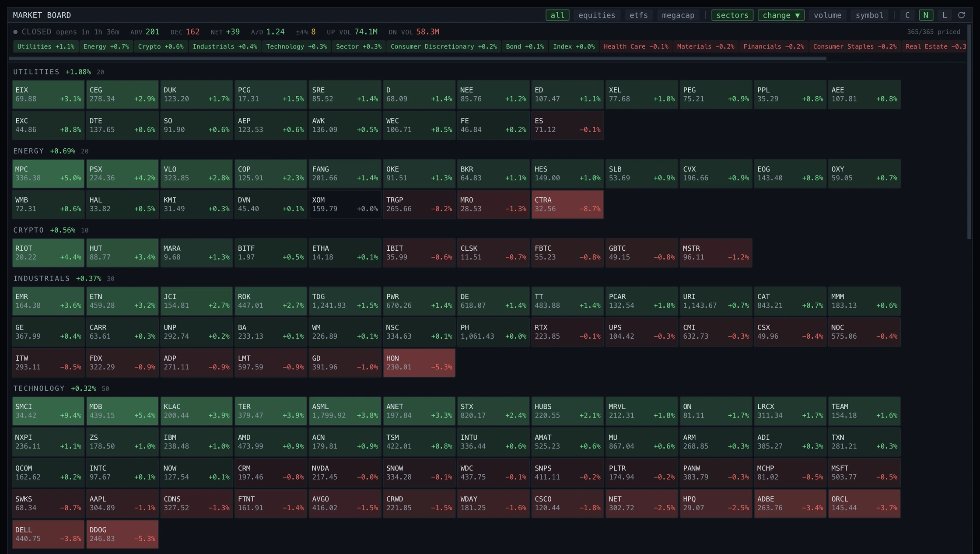Switch to large density L
The width and height of the screenshot is (980, 554).
pos(945,15)
